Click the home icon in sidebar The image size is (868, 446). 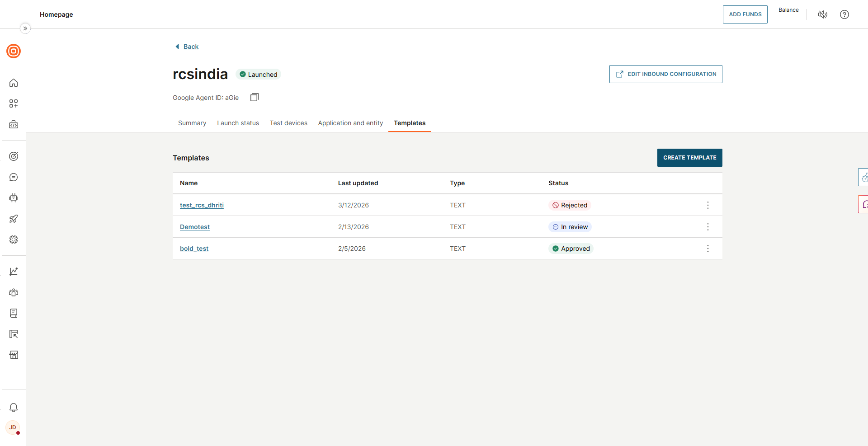pyautogui.click(x=14, y=83)
